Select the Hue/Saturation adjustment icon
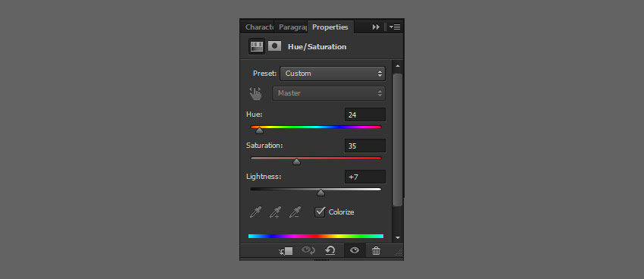Image resolution: width=644 pixels, height=279 pixels. point(257,46)
